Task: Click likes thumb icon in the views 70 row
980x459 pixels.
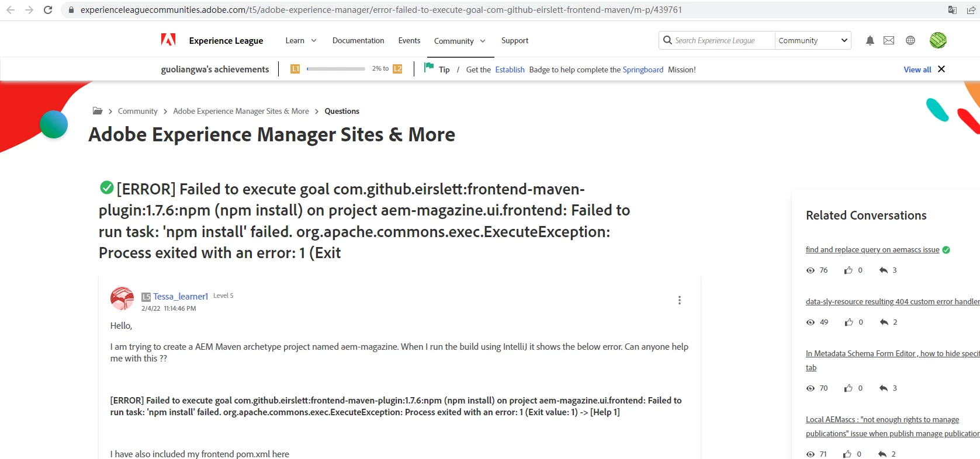Action: (x=849, y=388)
